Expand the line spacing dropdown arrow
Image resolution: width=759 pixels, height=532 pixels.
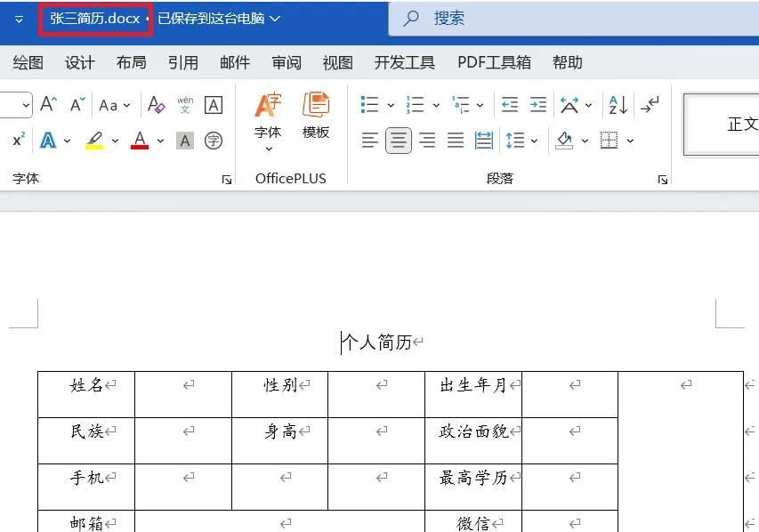pos(534,141)
